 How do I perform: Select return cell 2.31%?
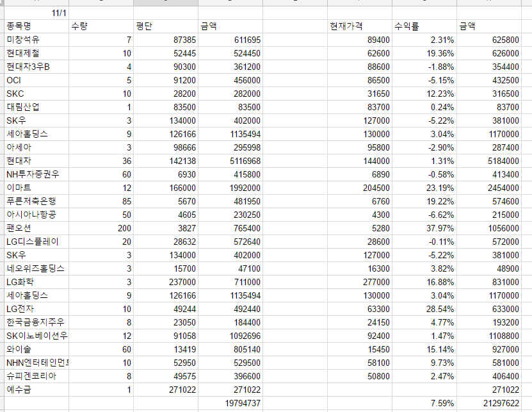(424, 40)
